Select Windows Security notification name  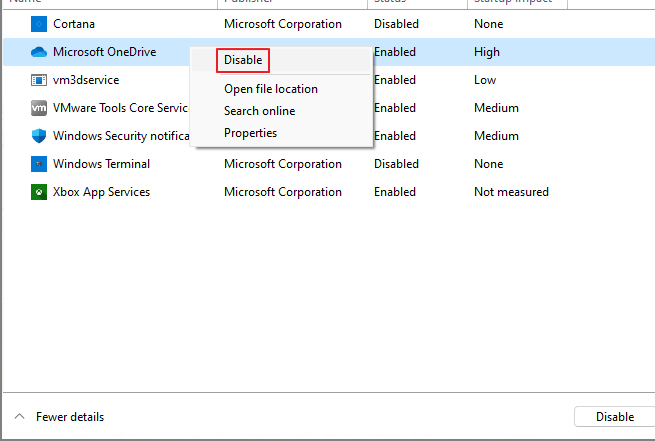pyautogui.click(x=121, y=136)
